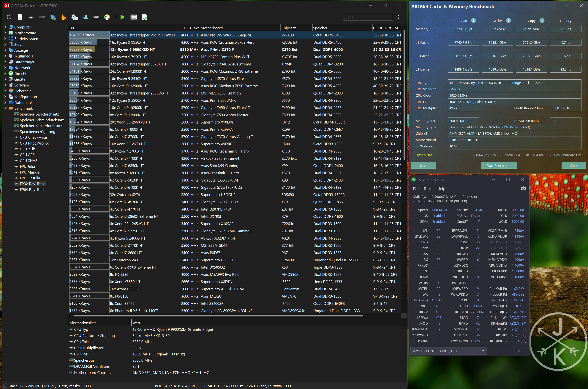
Task: Open the A2: KF560C30-32 module dropdown
Action: click(x=448, y=351)
